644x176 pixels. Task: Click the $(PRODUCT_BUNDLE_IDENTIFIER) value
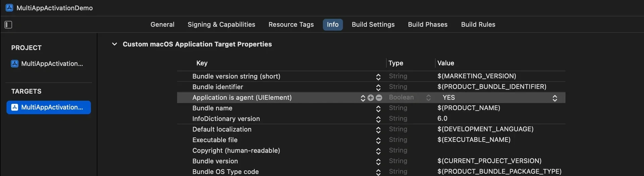pyautogui.click(x=492, y=87)
